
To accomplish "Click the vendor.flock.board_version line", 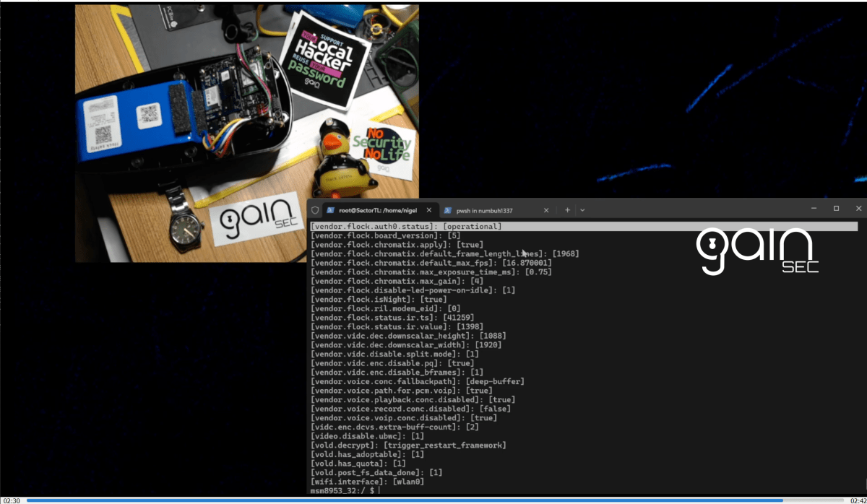I will click(x=385, y=235).
